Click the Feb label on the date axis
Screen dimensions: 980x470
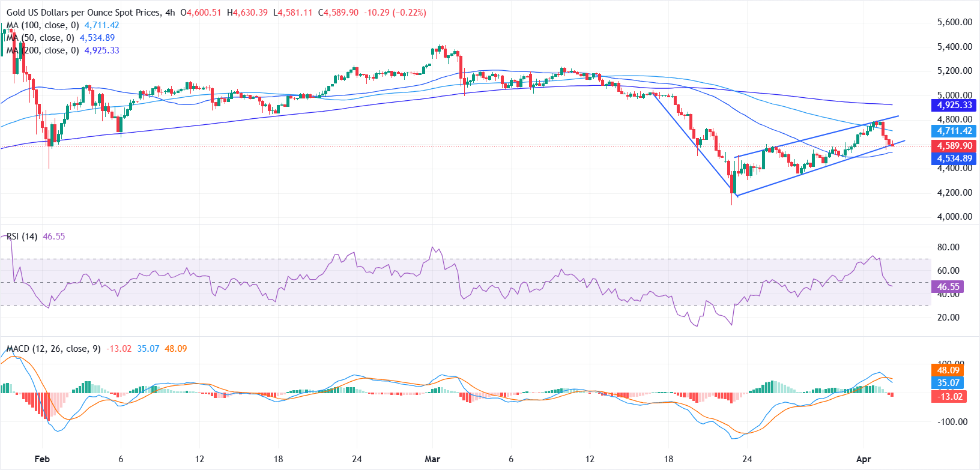pos(42,459)
